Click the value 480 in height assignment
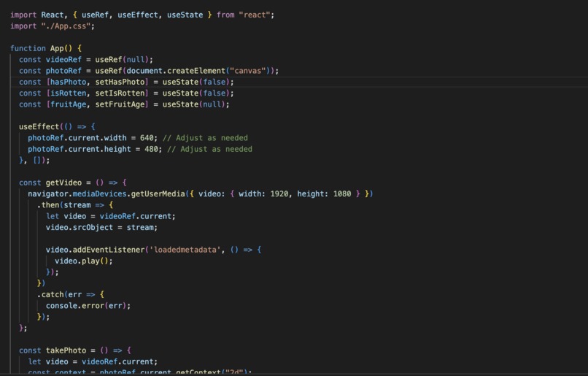 (x=151, y=150)
